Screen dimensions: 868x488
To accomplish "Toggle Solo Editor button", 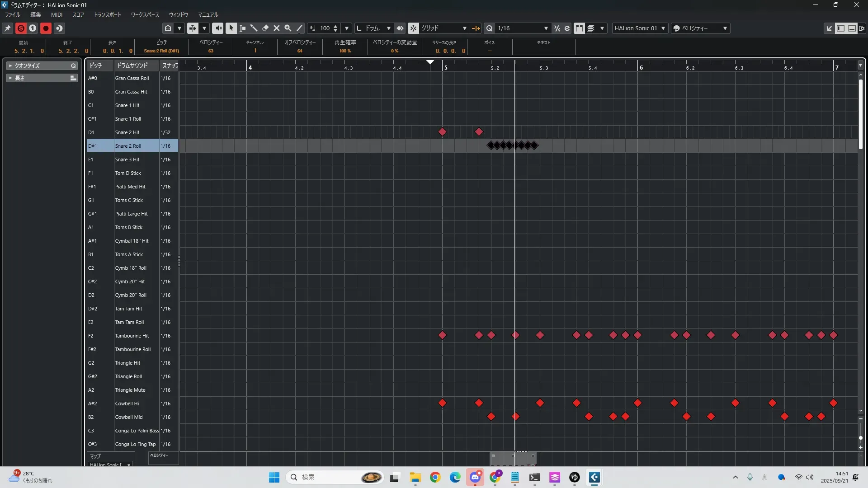I will click(21, 28).
